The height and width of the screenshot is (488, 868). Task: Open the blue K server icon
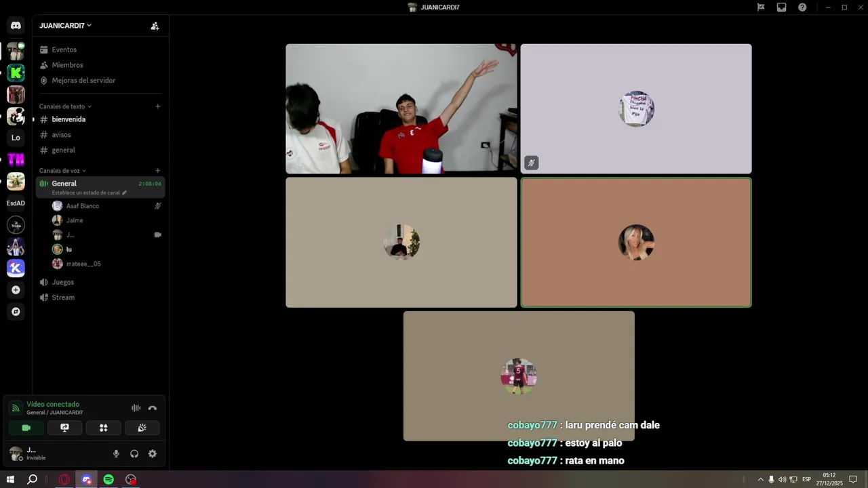pyautogui.click(x=16, y=268)
